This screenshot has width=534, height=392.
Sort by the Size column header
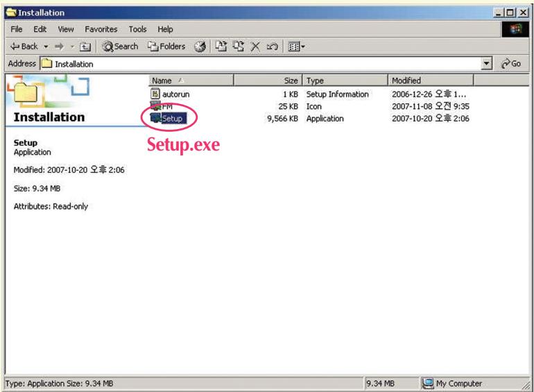pos(268,80)
